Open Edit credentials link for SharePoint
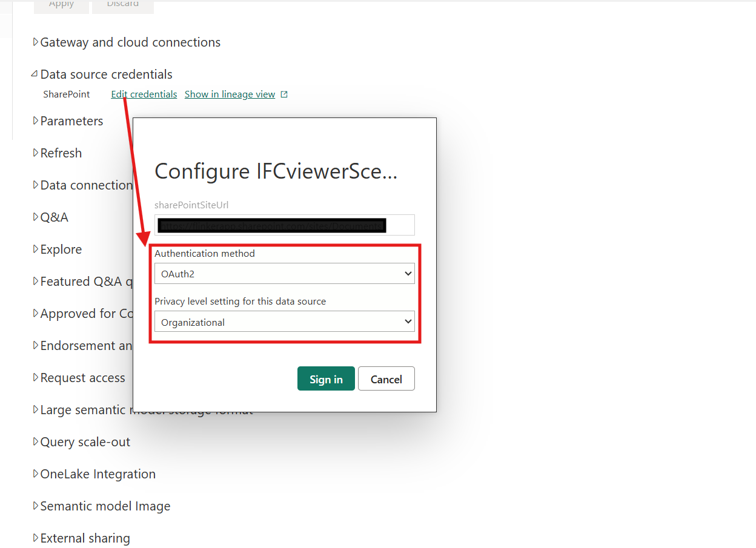 point(144,94)
